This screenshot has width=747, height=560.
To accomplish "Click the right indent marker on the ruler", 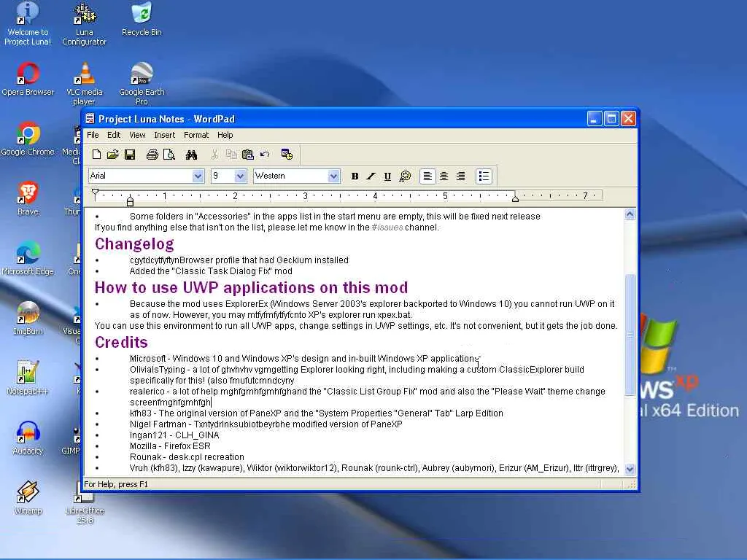I will [x=515, y=198].
